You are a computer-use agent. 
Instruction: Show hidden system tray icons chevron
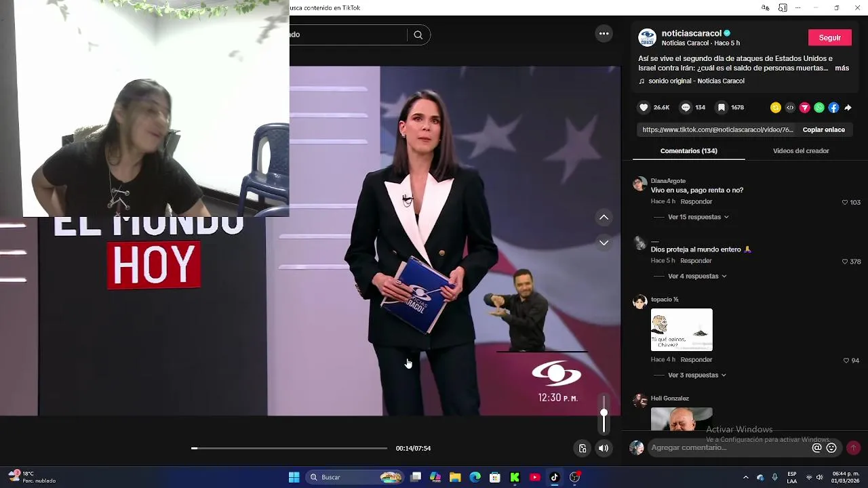point(745,477)
